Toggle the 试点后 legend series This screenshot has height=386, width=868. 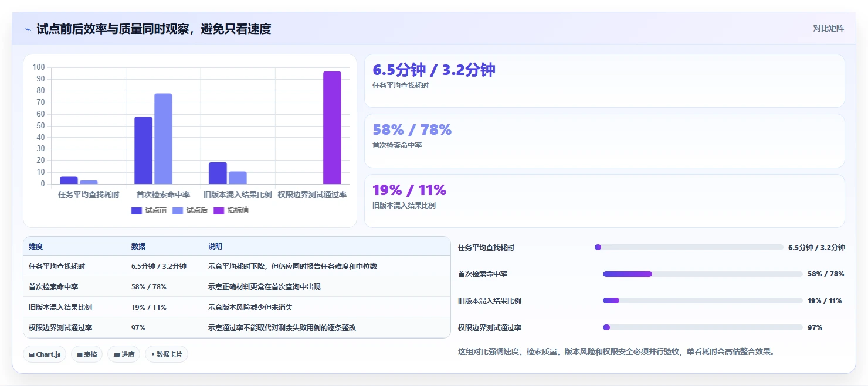[x=190, y=210]
